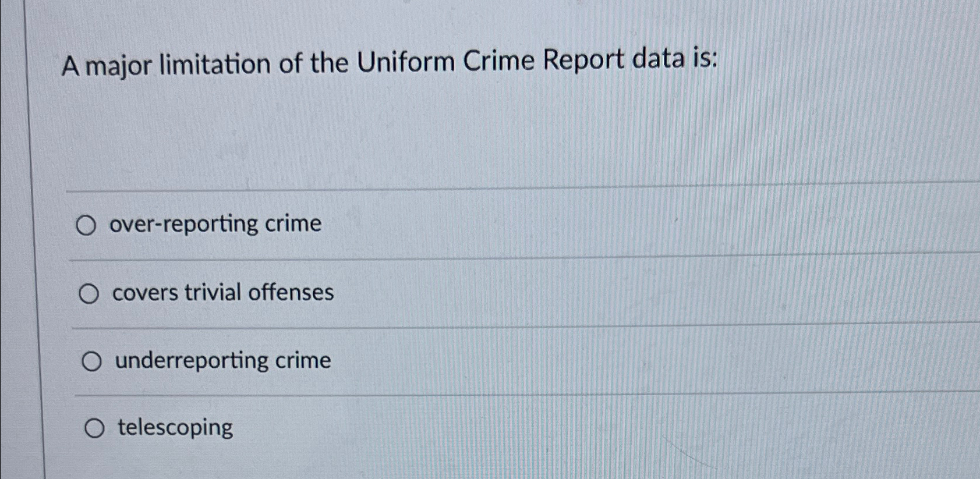This screenshot has height=479, width=980.
Task: Click the "underreporting crime" answer text
Action: pyautogui.click(x=222, y=361)
